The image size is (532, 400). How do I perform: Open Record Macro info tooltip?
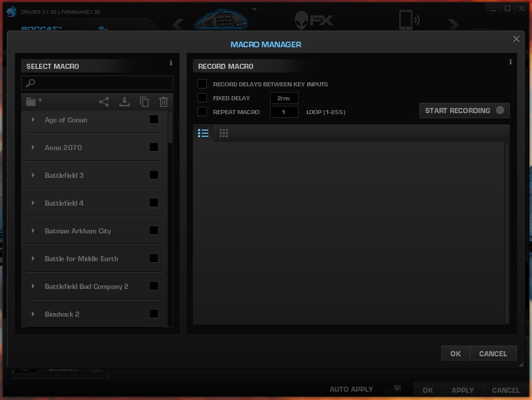[510, 62]
